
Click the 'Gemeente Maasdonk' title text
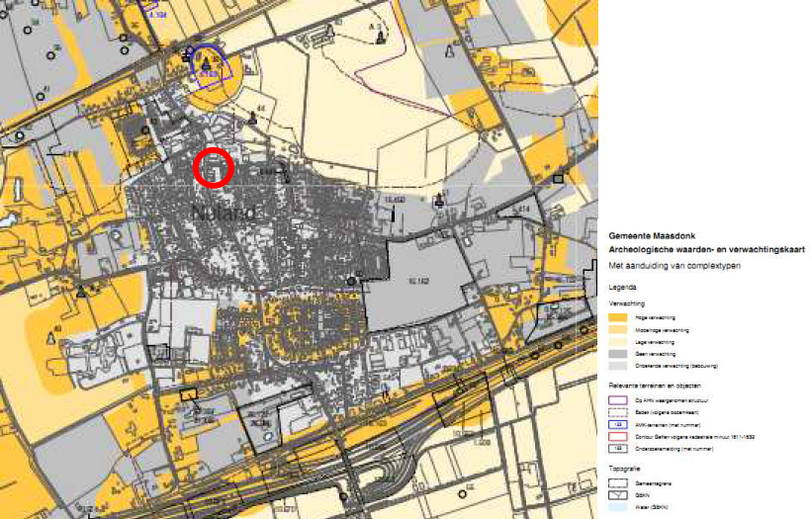[652, 236]
